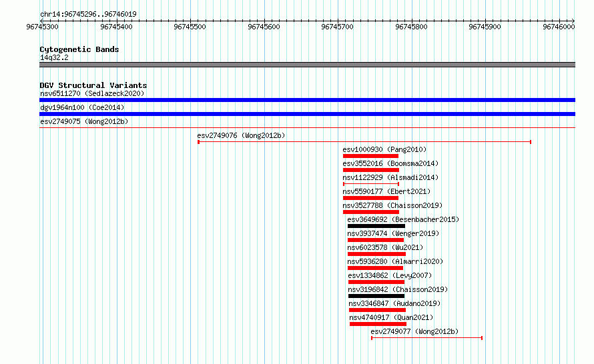
Task: Select the red bar under esv1000930
Action: point(370,156)
